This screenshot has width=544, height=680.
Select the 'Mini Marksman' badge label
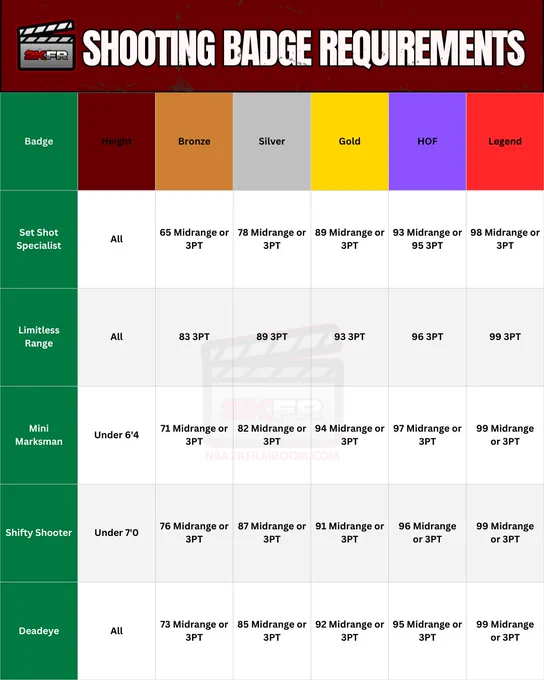39,435
